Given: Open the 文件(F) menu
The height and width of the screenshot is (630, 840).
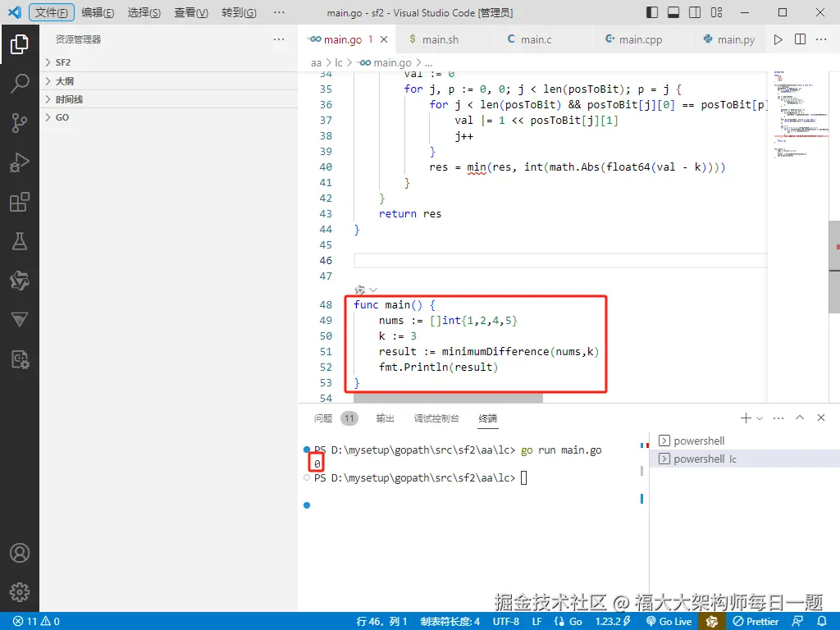Looking at the screenshot, I should [52, 12].
